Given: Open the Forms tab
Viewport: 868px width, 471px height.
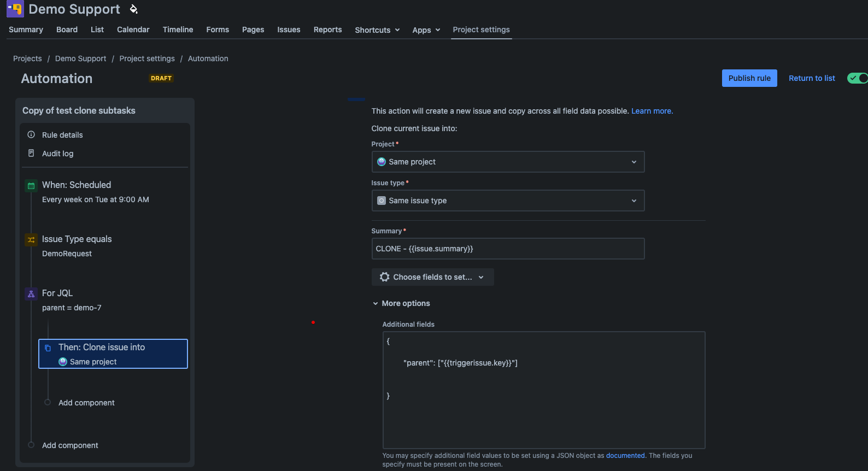Looking at the screenshot, I should pyautogui.click(x=218, y=30).
